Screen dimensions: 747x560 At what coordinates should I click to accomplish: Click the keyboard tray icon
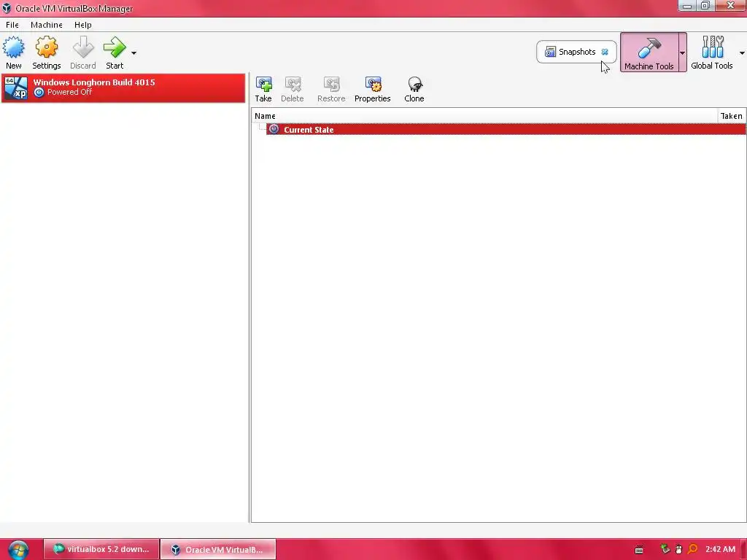click(x=639, y=550)
